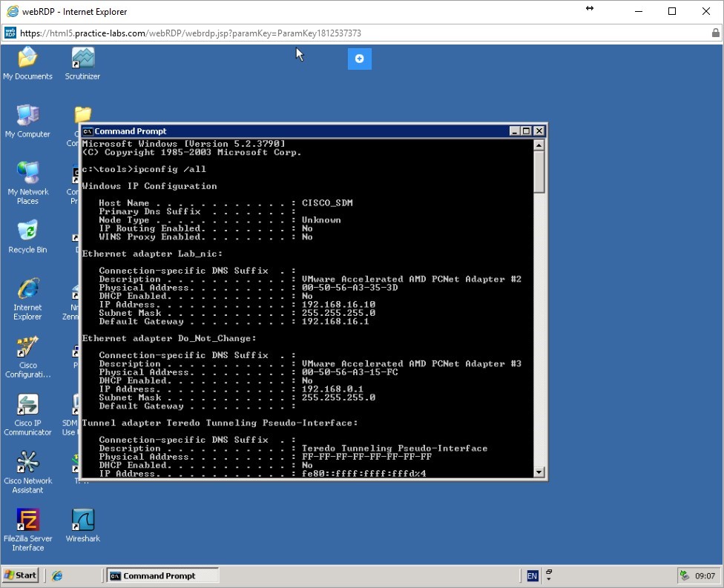
Task: Open Wireshark from the desktop
Action: pos(82,525)
